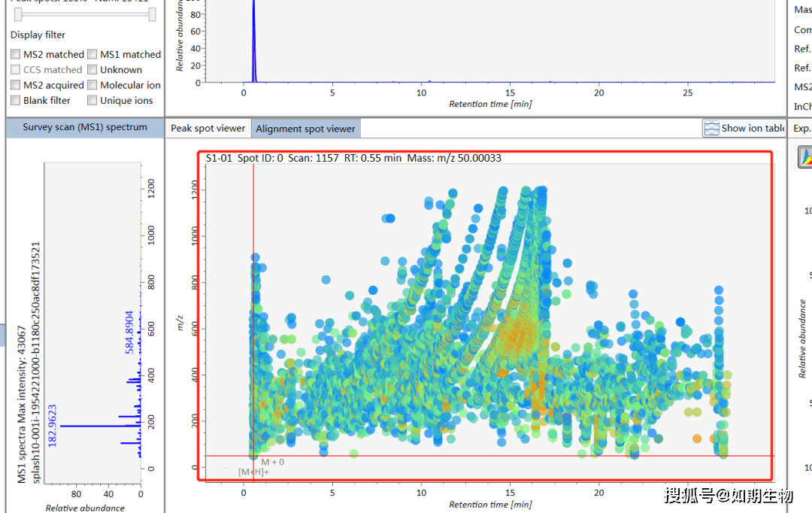Click the blue chromatogram peak near 0.55 min
This screenshot has height=513, width=812.
click(254, 41)
